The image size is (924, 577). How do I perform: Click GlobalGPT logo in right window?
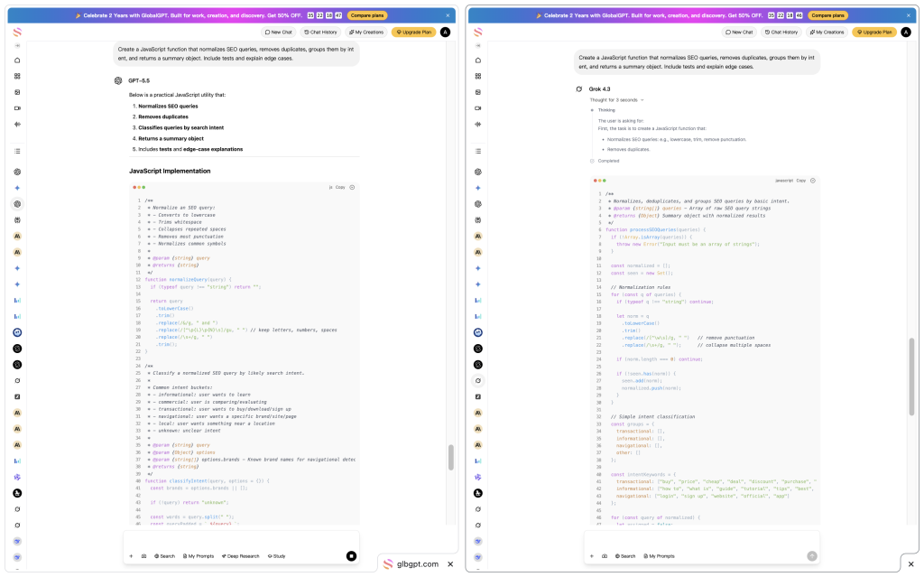478,32
